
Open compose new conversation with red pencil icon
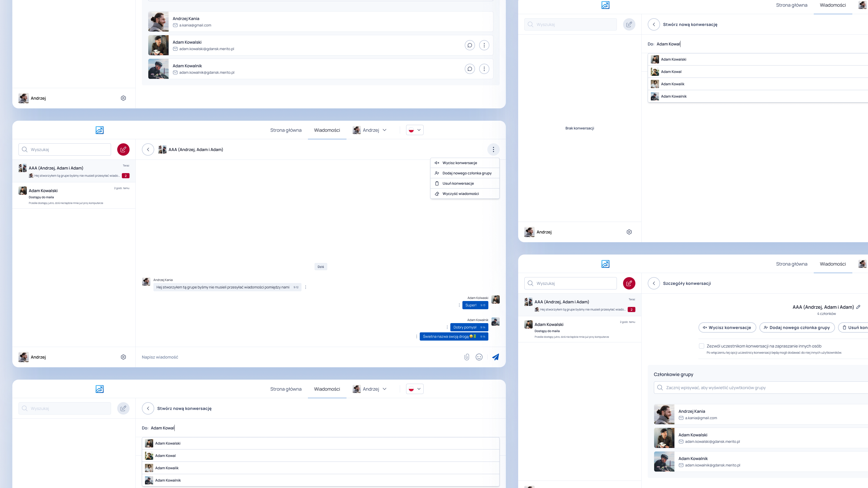point(123,149)
